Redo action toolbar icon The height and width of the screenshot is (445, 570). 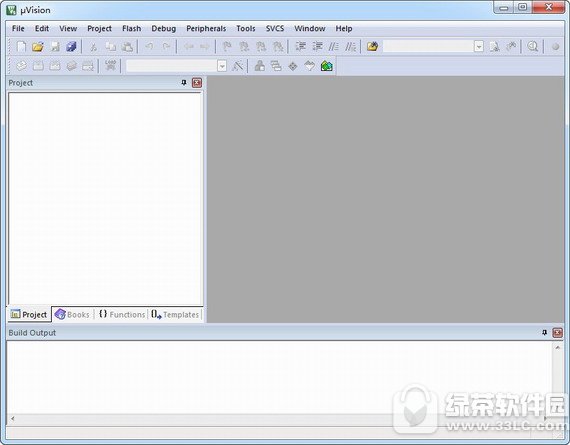pyautogui.click(x=166, y=47)
